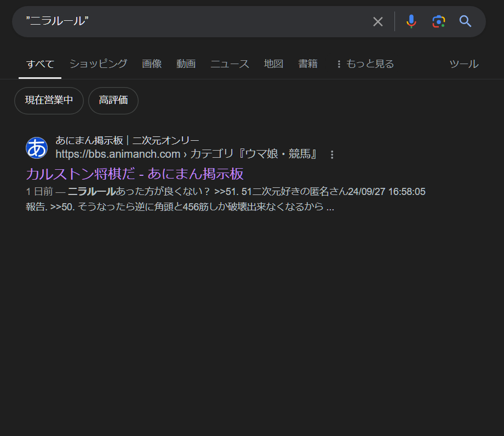
Task: Start voice search with microphone icon
Action: (411, 21)
